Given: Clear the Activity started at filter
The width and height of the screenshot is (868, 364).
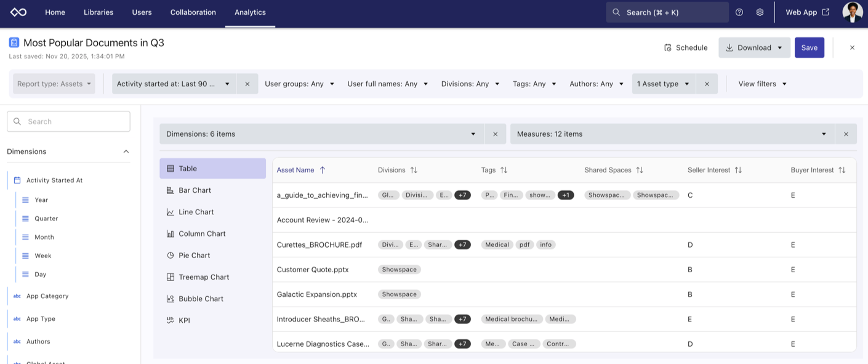Looking at the screenshot, I should [247, 84].
